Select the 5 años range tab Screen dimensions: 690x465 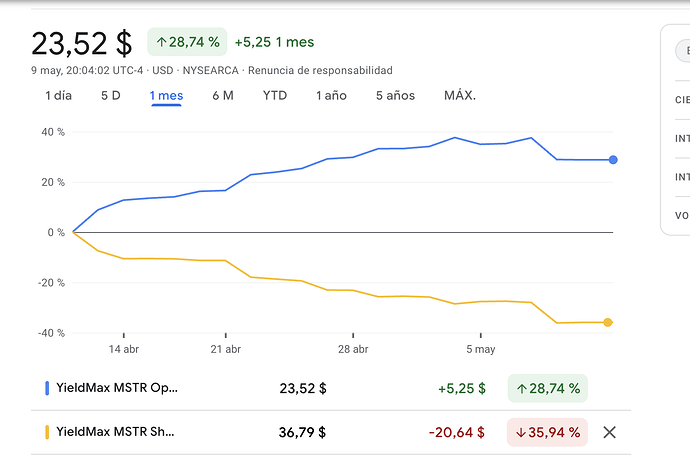point(395,95)
